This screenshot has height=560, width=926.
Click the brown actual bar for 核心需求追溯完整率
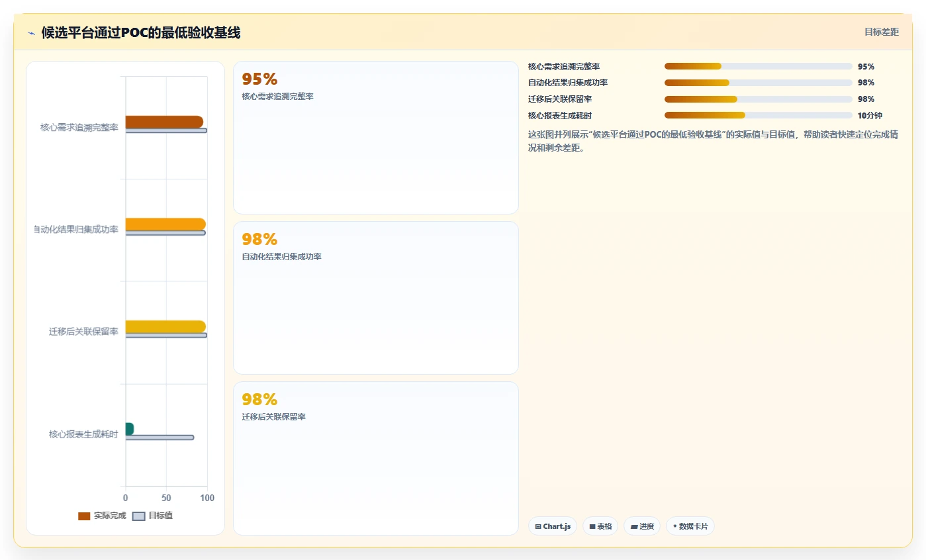164,122
